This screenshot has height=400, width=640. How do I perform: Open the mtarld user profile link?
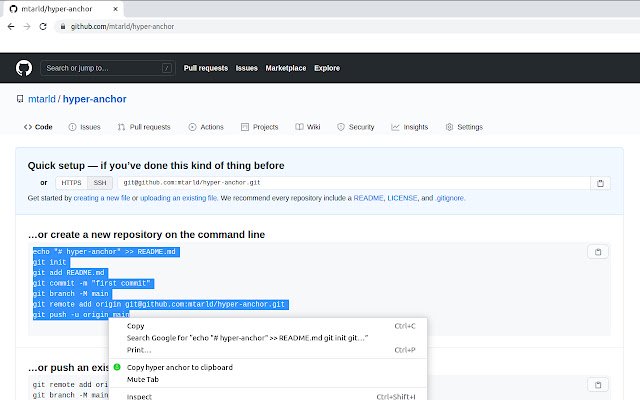tap(42, 99)
